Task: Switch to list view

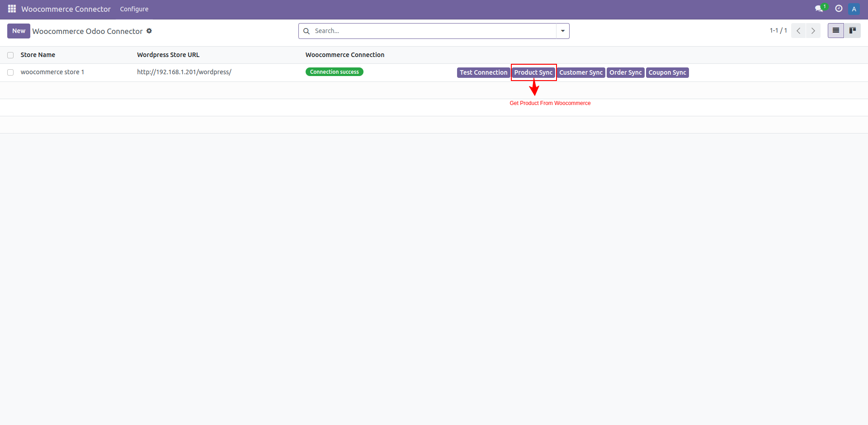Action: coord(835,30)
